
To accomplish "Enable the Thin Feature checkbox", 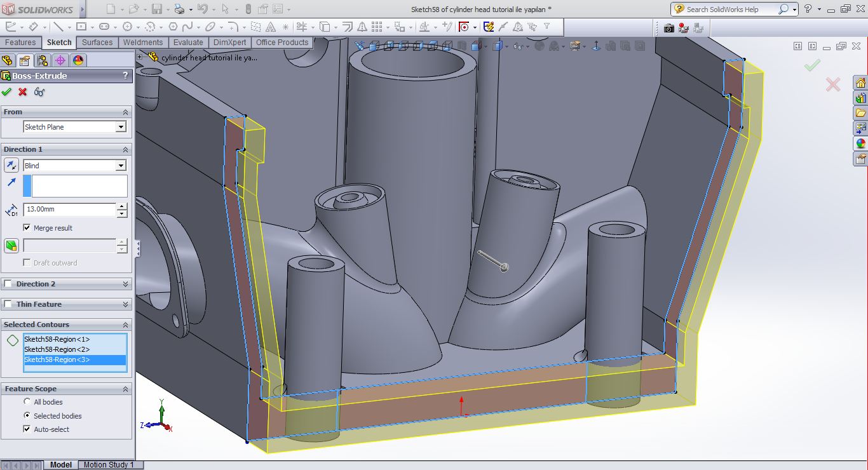I will 8,304.
